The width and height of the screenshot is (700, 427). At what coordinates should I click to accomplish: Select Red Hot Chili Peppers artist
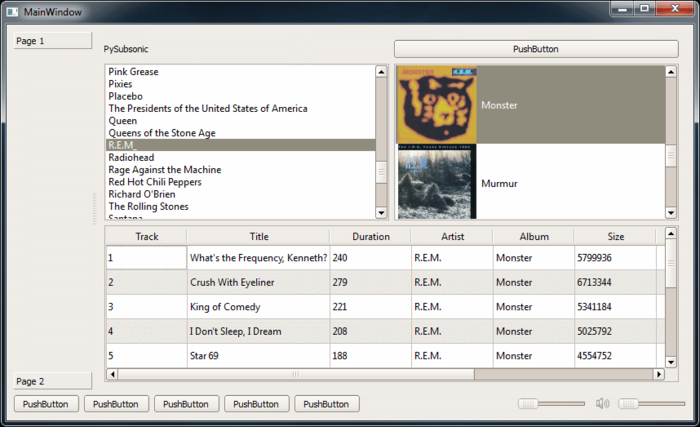pyautogui.click(x=241, y=182)
